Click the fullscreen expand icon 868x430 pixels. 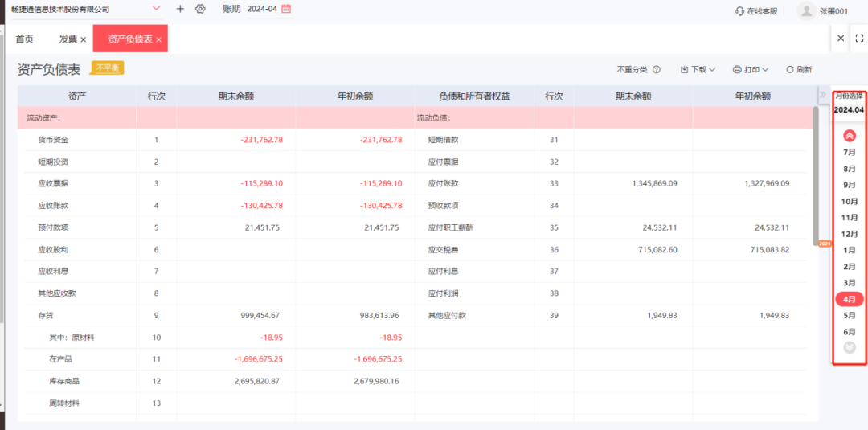(859, 39)
